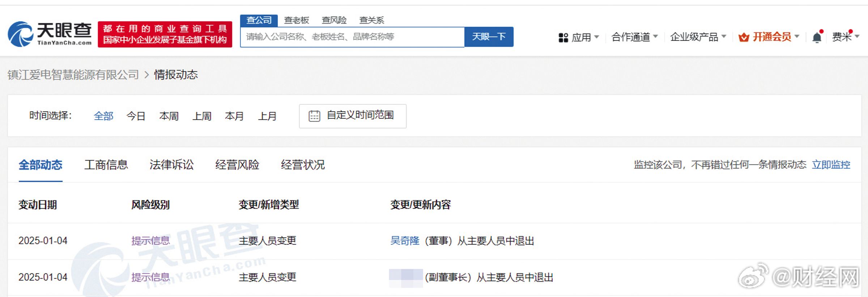Viewport: 868px width, 297px height.
Task: Select the 查关系 search tab
Action: point(372,20)
